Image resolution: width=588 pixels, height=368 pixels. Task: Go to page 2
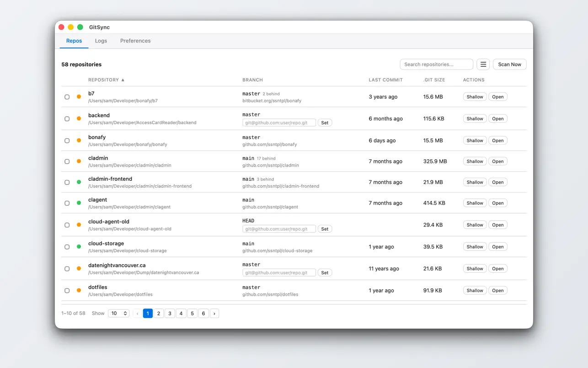click(x=159, y=314)
